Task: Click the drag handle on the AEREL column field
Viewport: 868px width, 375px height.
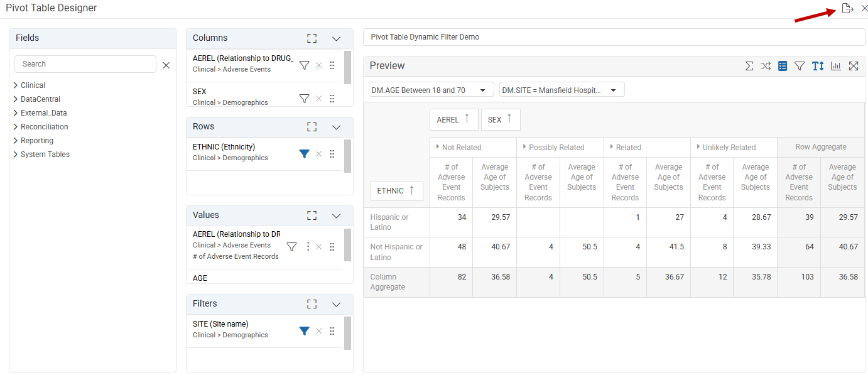Action: pyautogui.click(x=332, y=65)
